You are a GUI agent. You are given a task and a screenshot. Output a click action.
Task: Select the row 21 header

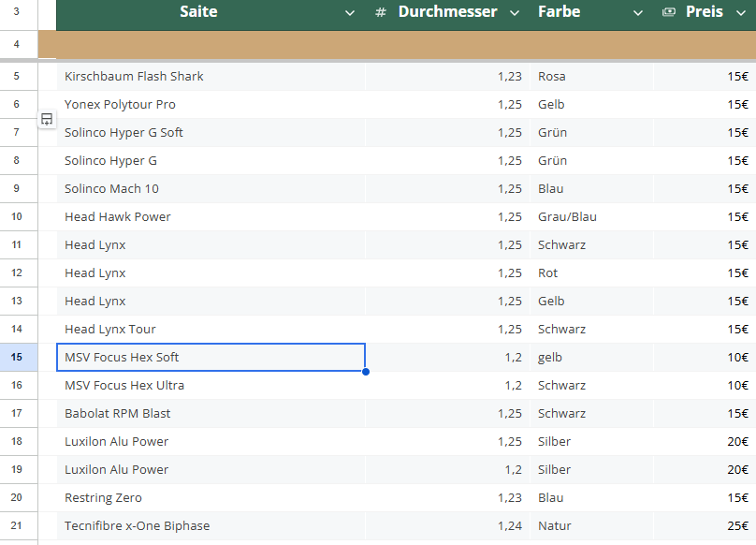coord(18,525)
